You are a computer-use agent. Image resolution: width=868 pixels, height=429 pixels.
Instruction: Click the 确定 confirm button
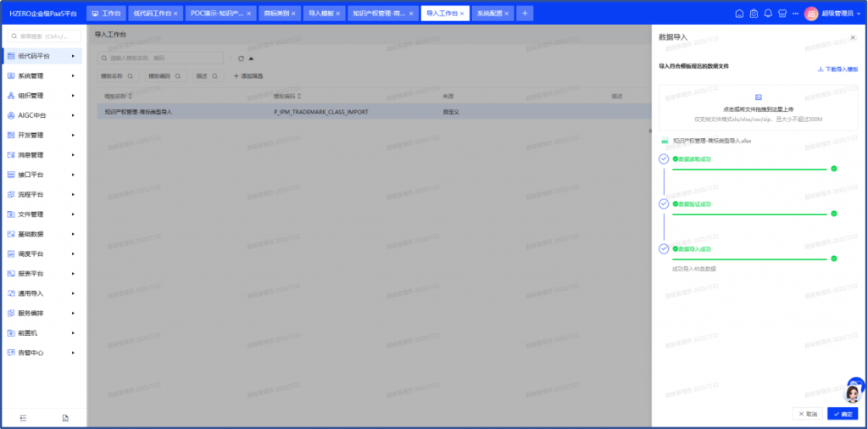click(843, 414)
